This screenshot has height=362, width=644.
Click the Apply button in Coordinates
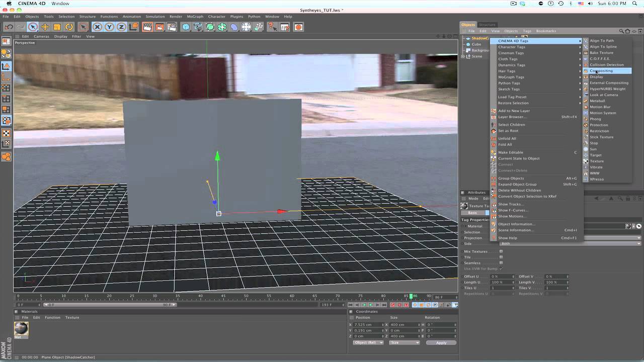(x=441, y=342)
